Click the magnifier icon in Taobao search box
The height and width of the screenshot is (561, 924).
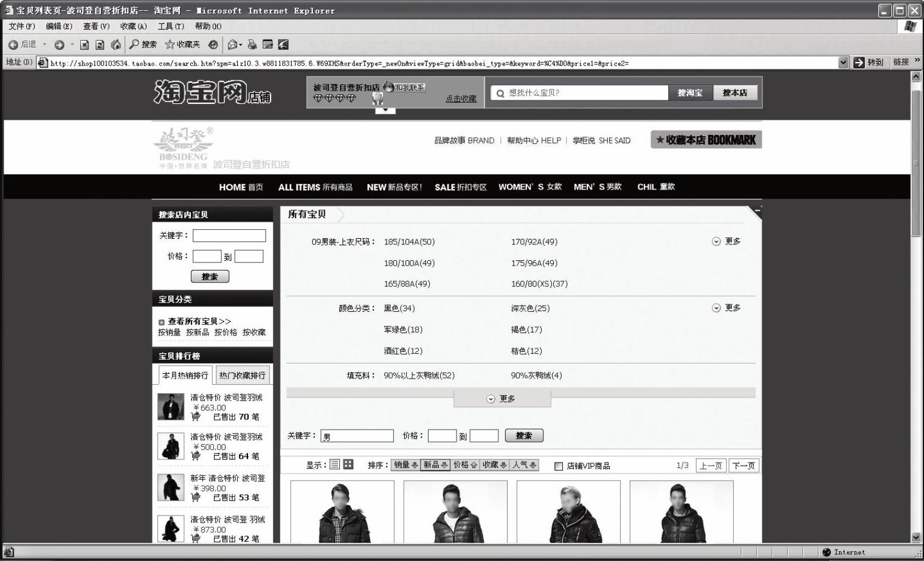[500, 93]
